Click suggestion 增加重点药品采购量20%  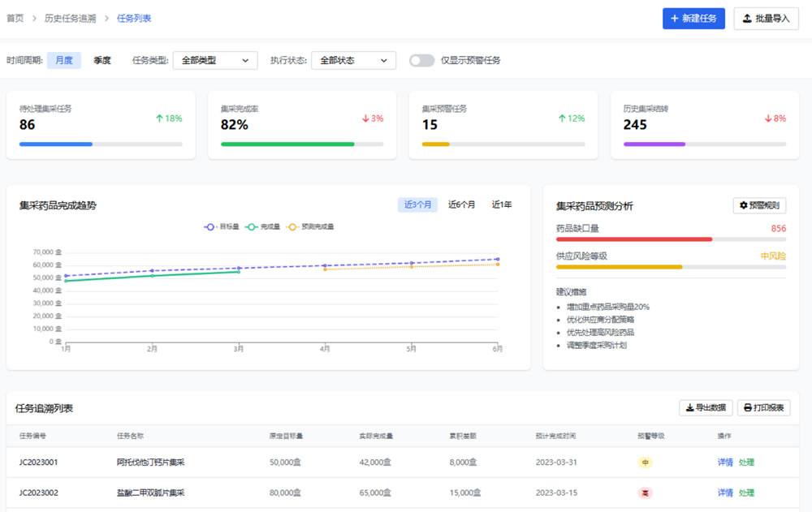(x=608, y=307)
